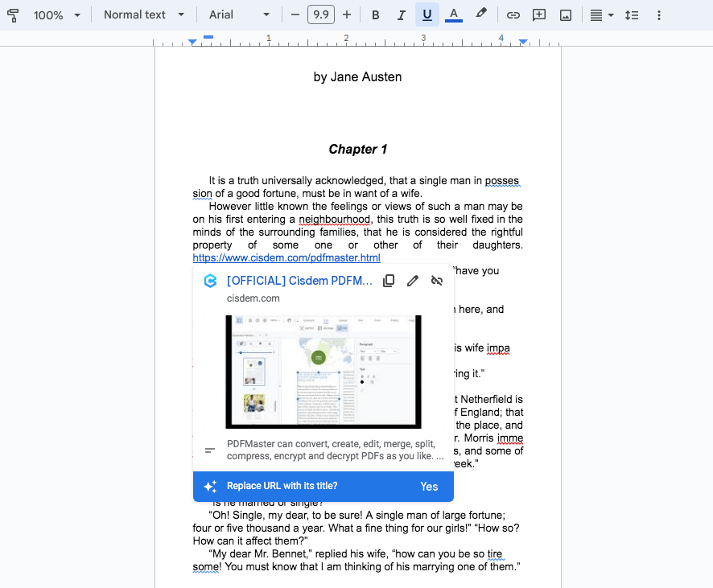The image size is (713, 588).
Task: Click the cisdem.com domain text in preview
Action: [253, 298]
